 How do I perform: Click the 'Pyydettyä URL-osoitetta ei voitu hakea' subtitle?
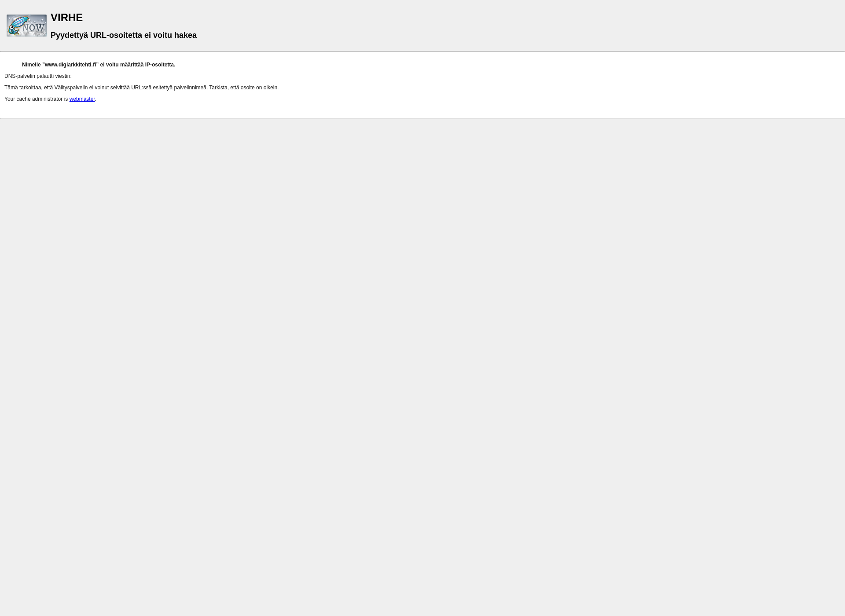[123, 35]
